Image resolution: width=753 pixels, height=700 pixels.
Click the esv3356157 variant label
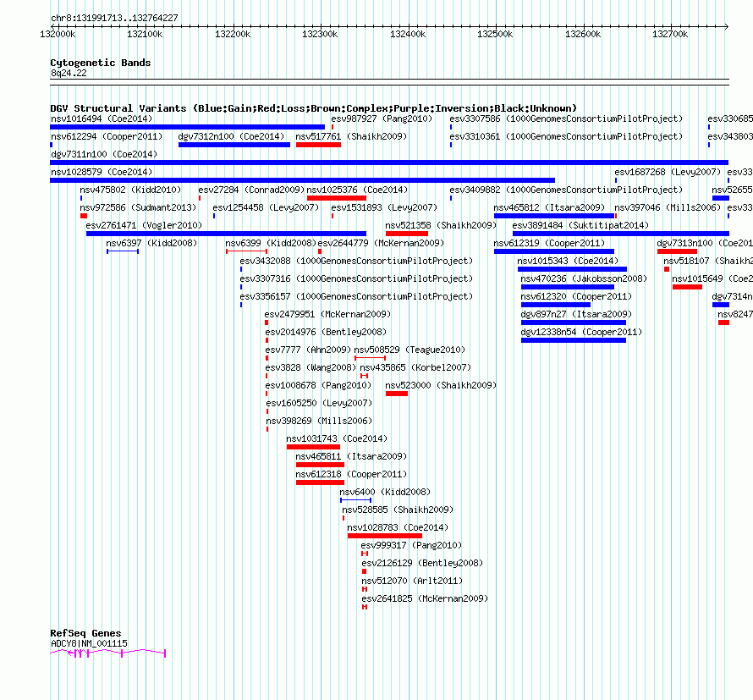[x=356, y=296]
